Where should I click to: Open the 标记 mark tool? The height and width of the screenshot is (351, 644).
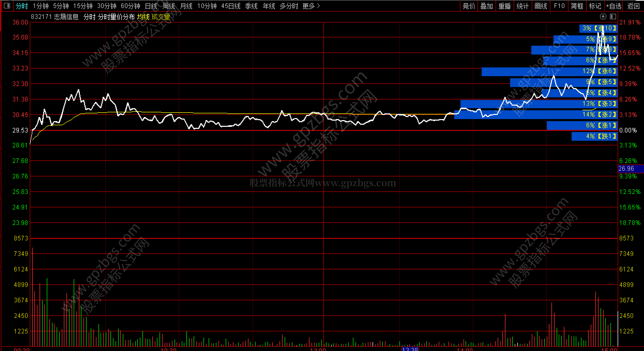[x=595, y=6]
